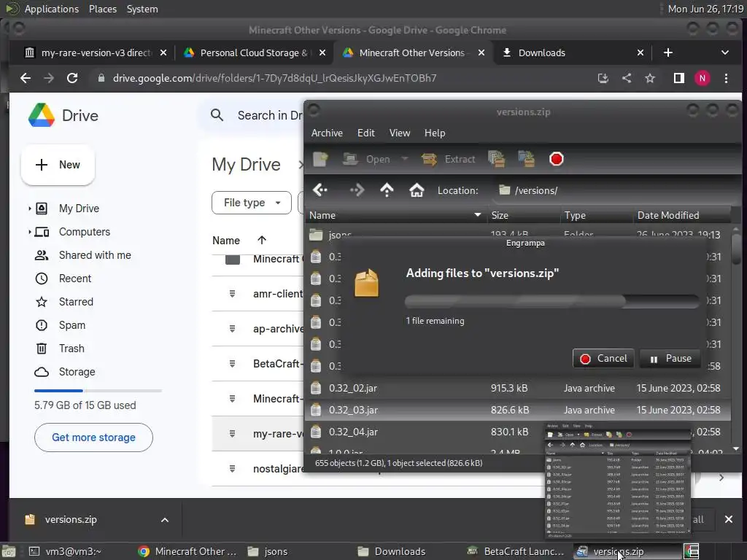
Task: Click the red stop icon in Engrampa toolbar
Action: point(556,159)
